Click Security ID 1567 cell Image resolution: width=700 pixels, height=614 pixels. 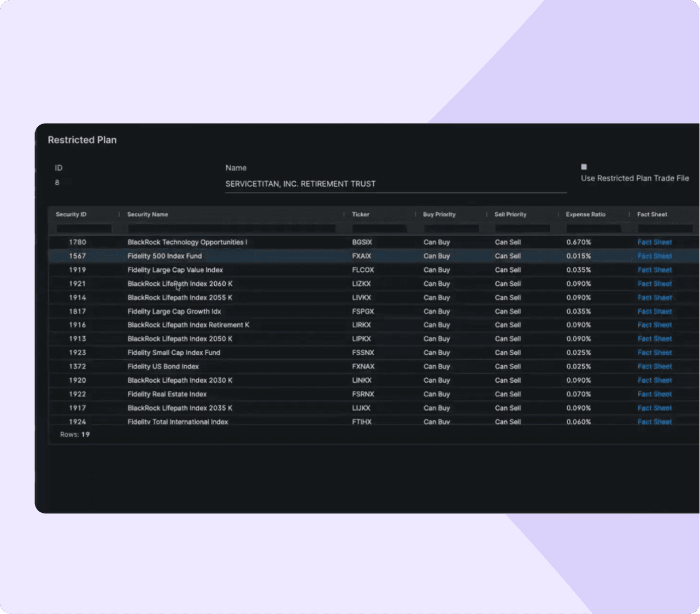(x=77, y=256)
